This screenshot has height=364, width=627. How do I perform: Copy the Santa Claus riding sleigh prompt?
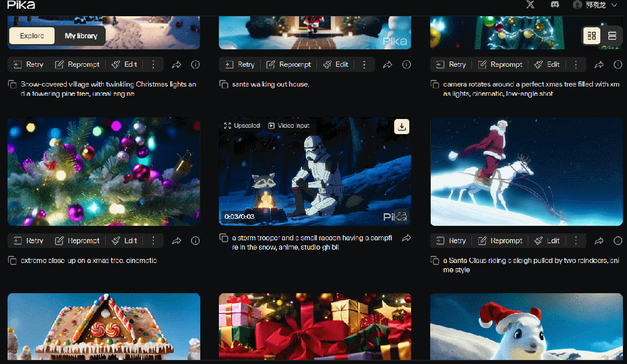[435, 261]
